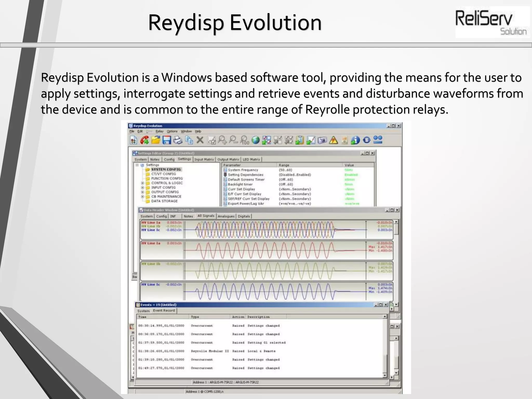Image resolution: width=532 pixels, height=399 pixels.
Task: Open the Relay menu
Action: [159, 131]
